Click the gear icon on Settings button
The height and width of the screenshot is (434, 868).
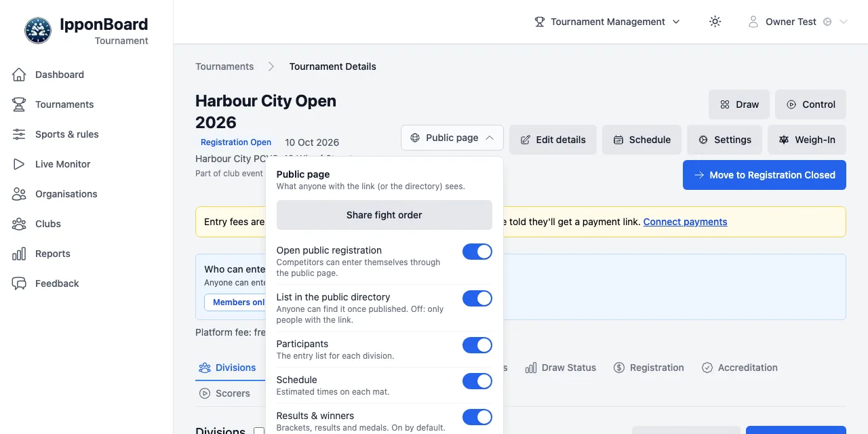[703, 140]
